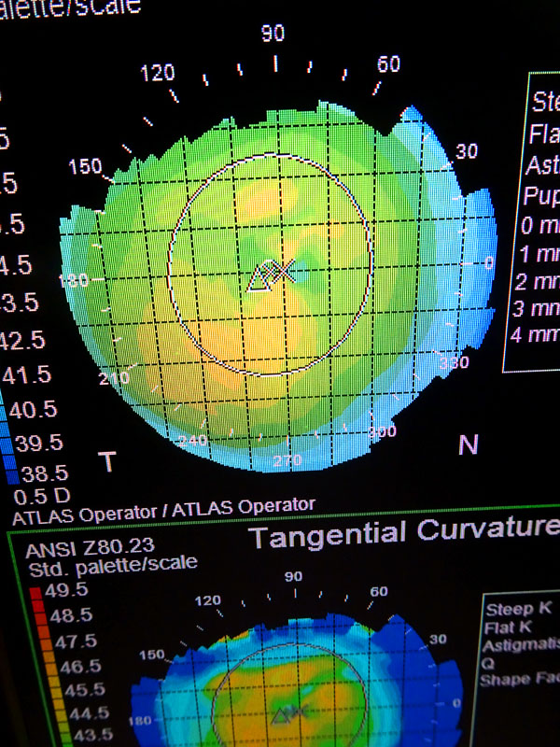The width and height of the screenshot is (560, 747).
Task: Click the 45.5 value in the Tangential legend
Action: pos(85,690)
